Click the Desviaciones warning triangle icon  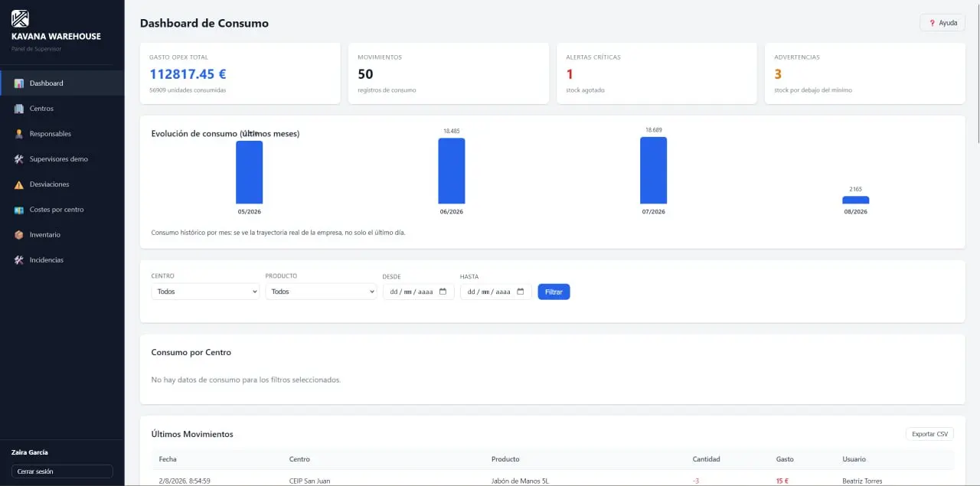click(19, 184)
